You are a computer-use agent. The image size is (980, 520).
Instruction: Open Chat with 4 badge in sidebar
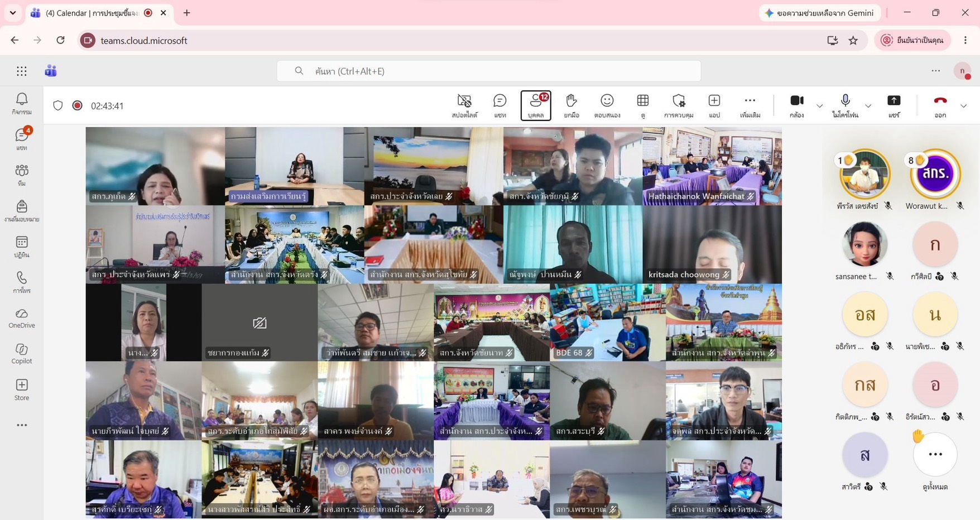click(x=22, y=139)
